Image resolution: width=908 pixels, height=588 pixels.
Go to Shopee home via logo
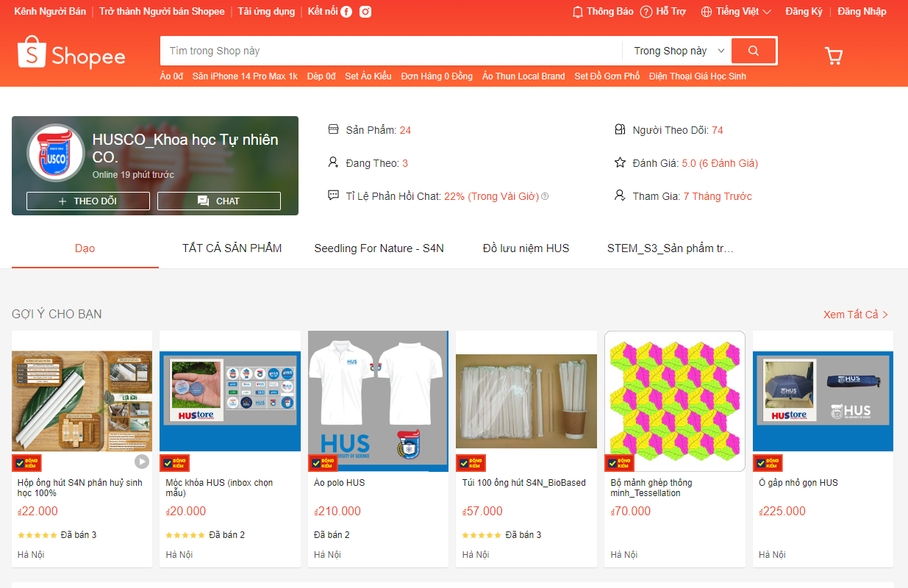tap(71, 52)
